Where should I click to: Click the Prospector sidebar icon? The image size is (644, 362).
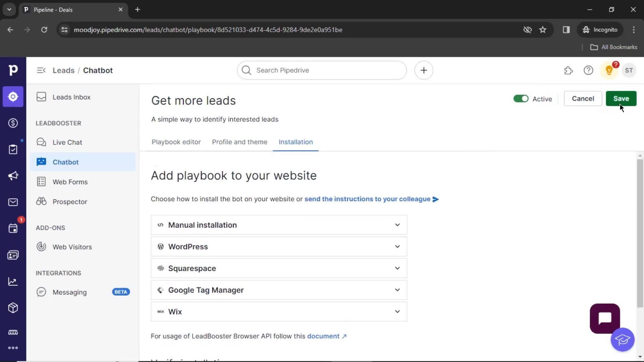coord(41,201)
